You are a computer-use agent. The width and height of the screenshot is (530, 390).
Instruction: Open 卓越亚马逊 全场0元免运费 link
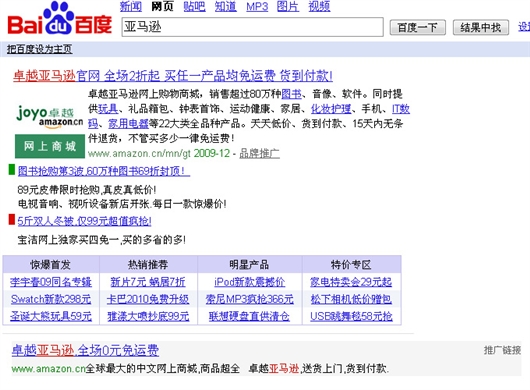click(x=85, y=350)
